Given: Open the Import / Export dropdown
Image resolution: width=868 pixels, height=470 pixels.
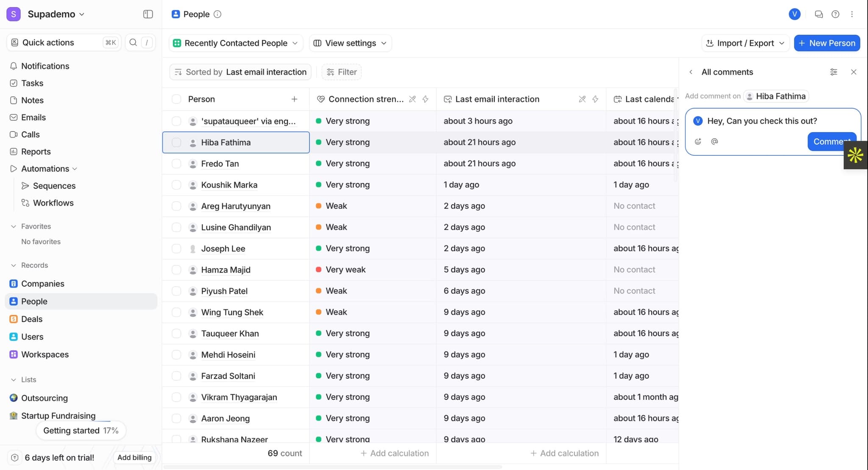Looking at the screenshot, I should (745, 43).
